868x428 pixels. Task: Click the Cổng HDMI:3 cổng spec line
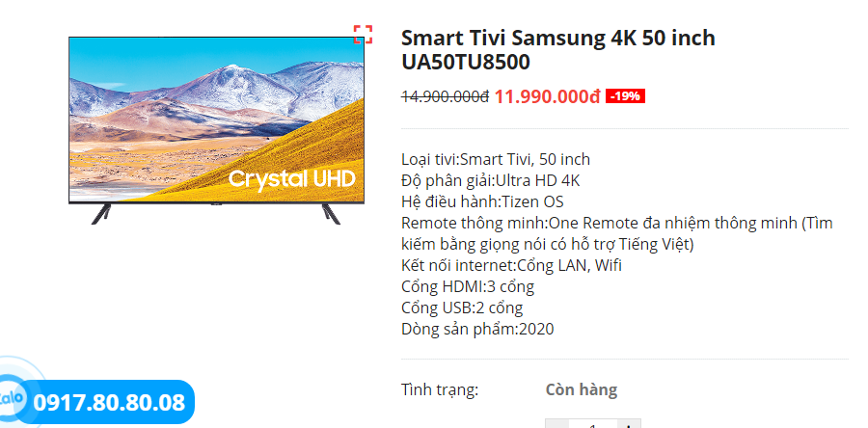(468, 287)
